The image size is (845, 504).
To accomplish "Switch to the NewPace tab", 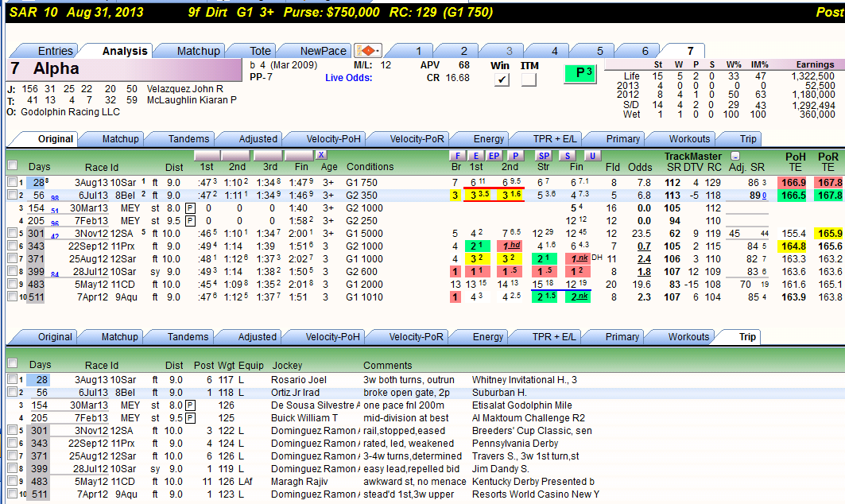I will [x=323, y=51].
